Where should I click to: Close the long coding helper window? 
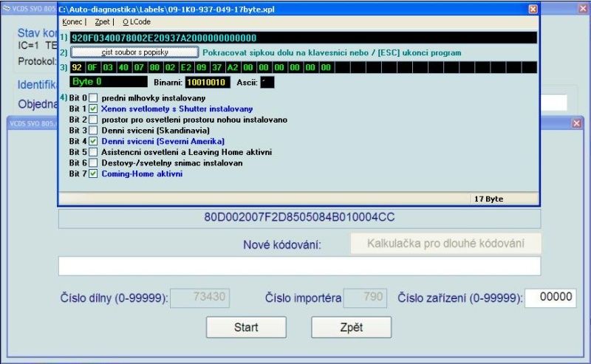coord(533,9)
